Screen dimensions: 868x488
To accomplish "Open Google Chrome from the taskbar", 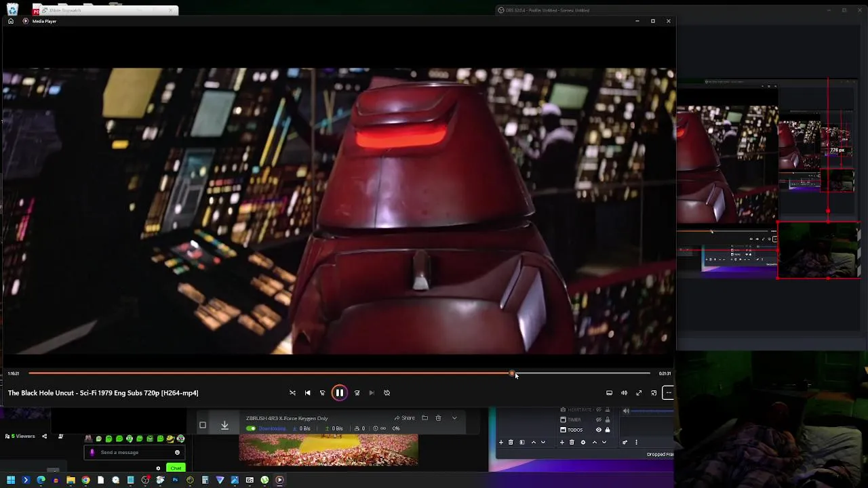I will coord(85,480).
